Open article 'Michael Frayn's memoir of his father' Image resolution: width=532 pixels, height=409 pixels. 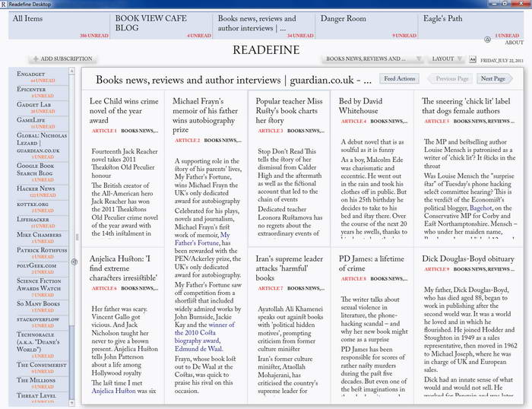tap(205, 116)
